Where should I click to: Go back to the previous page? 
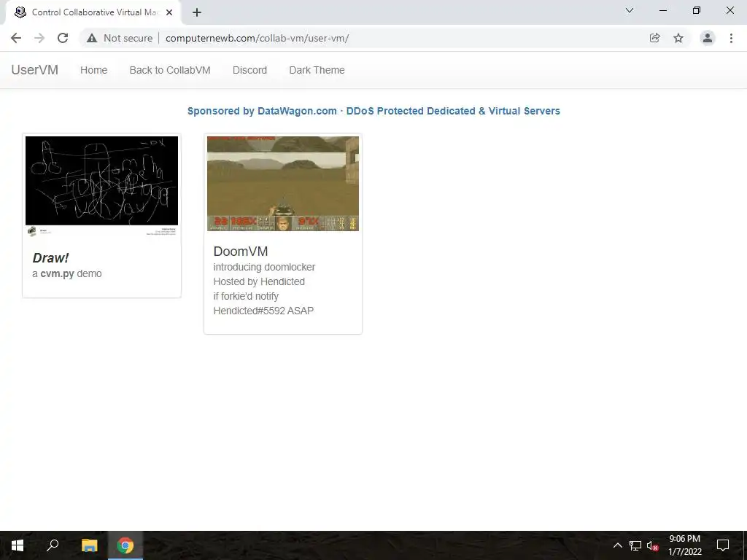coord(16,38)
